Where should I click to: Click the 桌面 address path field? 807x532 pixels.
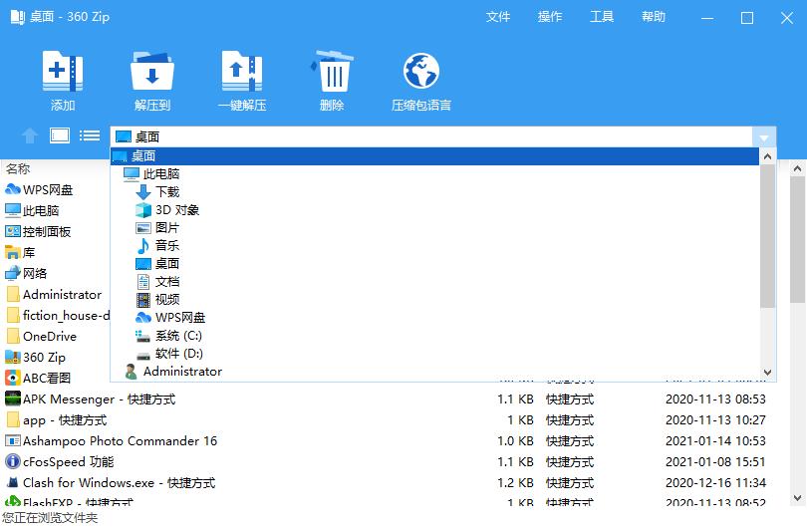431,136
